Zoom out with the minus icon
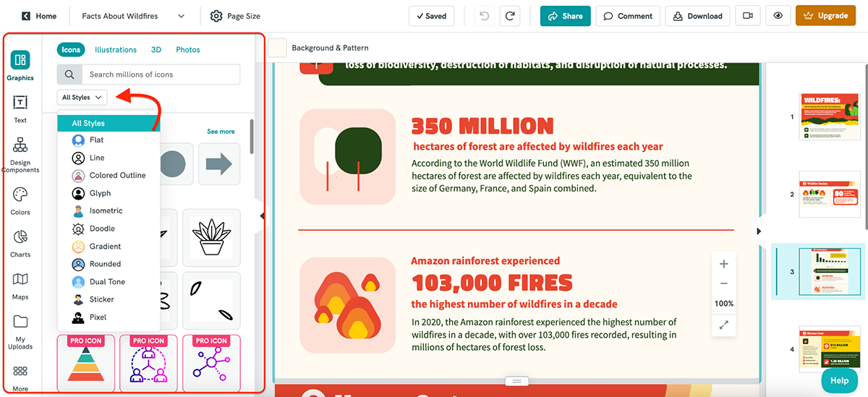 [x=723, y=283]
